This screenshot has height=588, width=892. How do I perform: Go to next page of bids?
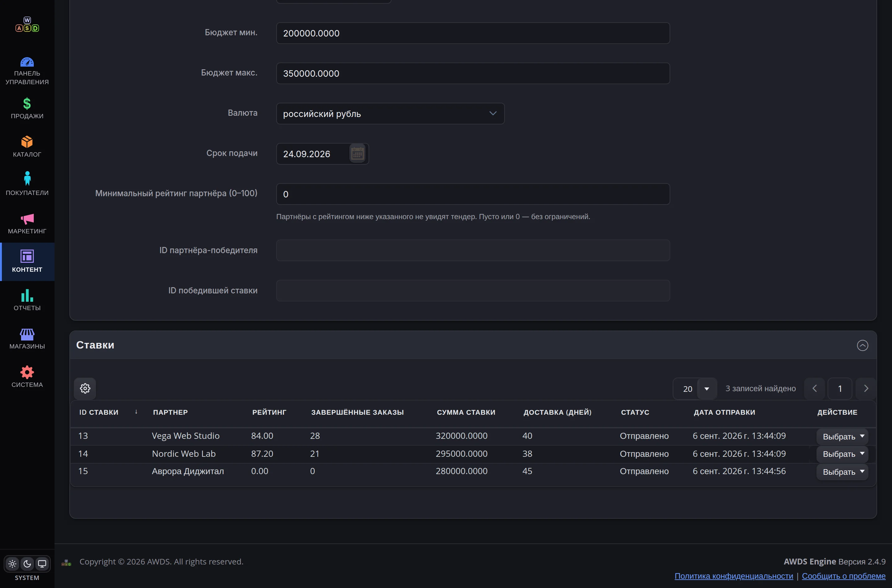(x=866, y=388)
